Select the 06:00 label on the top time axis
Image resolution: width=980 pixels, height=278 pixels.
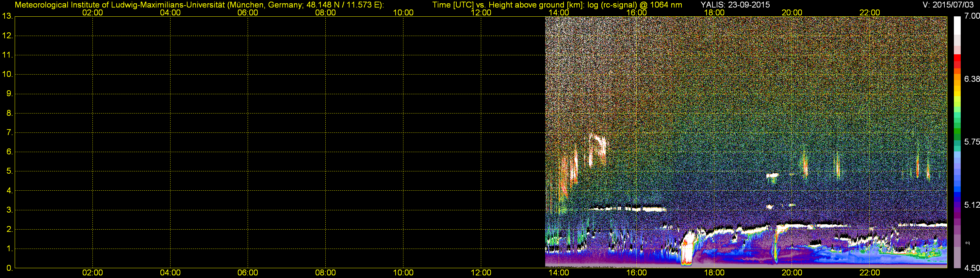coord(248,12)
